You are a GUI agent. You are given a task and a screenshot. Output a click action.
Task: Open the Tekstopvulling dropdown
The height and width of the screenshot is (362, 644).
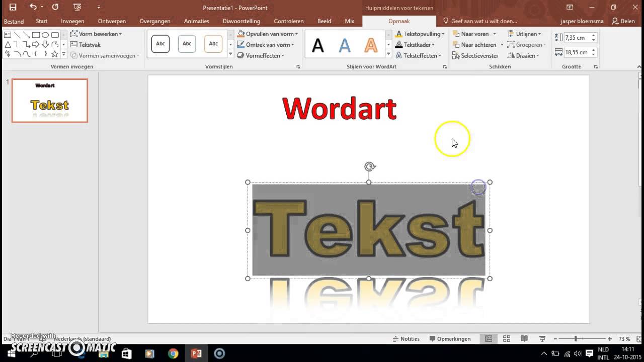point(420,34)
